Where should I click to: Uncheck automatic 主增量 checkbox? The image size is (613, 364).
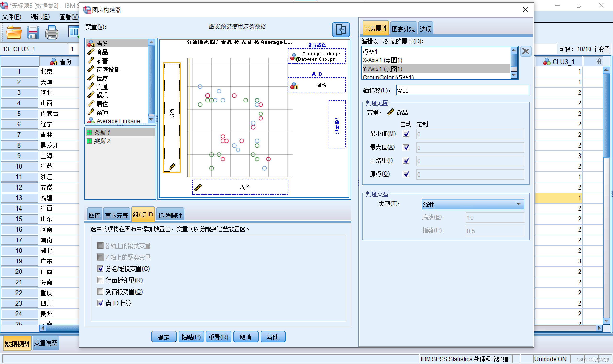point(406,161)
